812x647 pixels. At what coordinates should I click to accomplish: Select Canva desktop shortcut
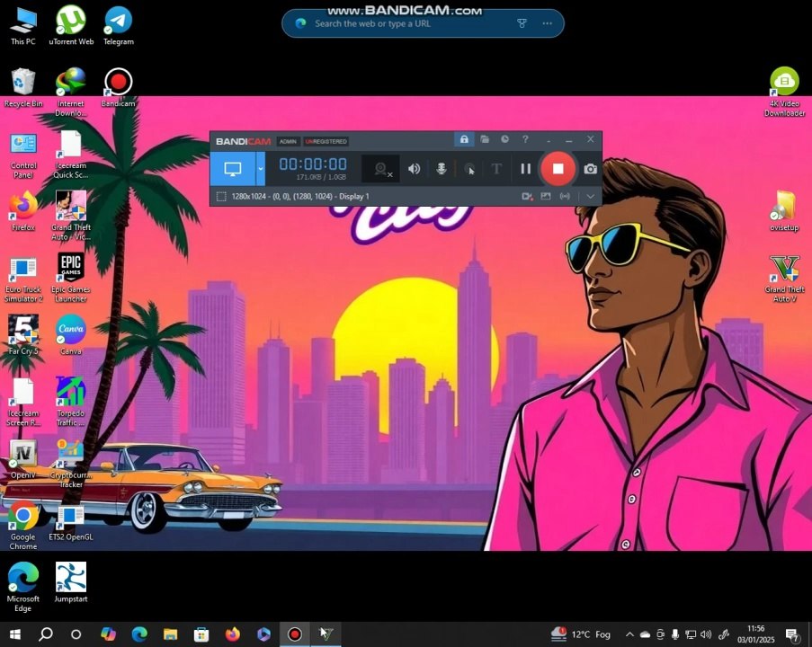click(x=71, y=335)
